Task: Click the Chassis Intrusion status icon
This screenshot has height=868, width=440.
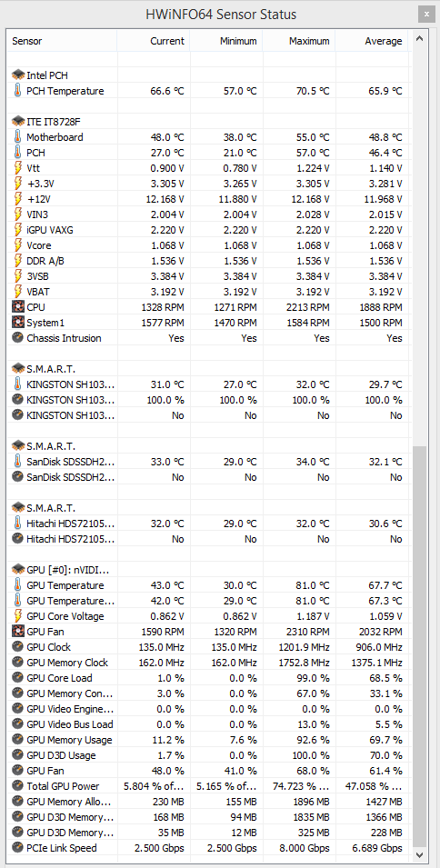Action: click(17, 338)
